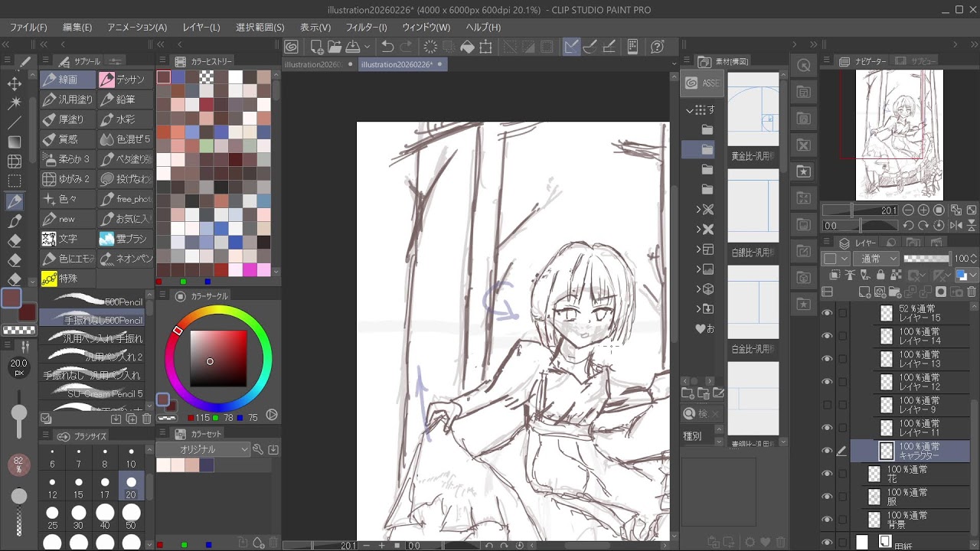
Task: Collapse the top material tree folder chevron
Action: point(690,110)
